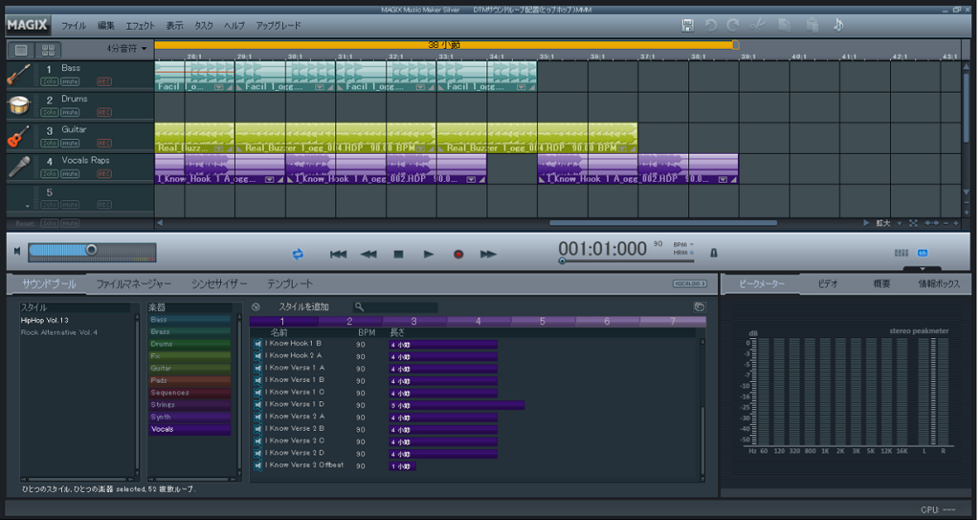Arm REC on the Vocals Raps track
The image size is (980, 520).
[x=103, y=174]
